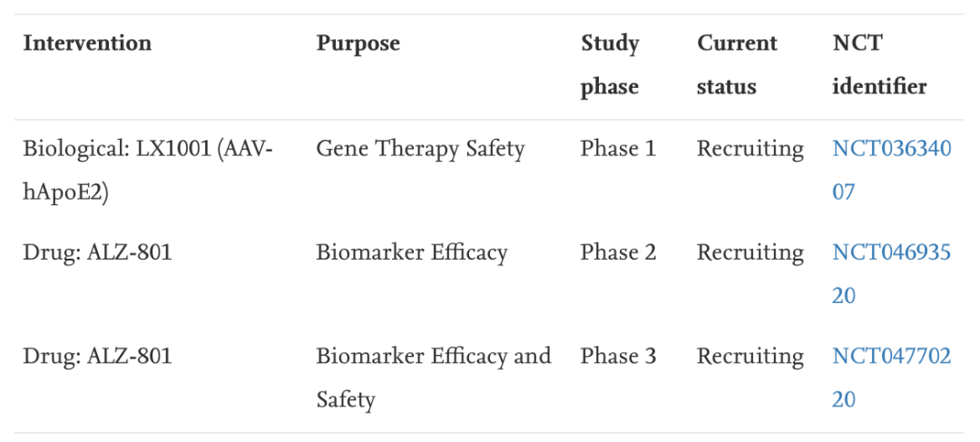
Task: Open the NCT03634007 trial link
Action: click(x=891, y=149)
